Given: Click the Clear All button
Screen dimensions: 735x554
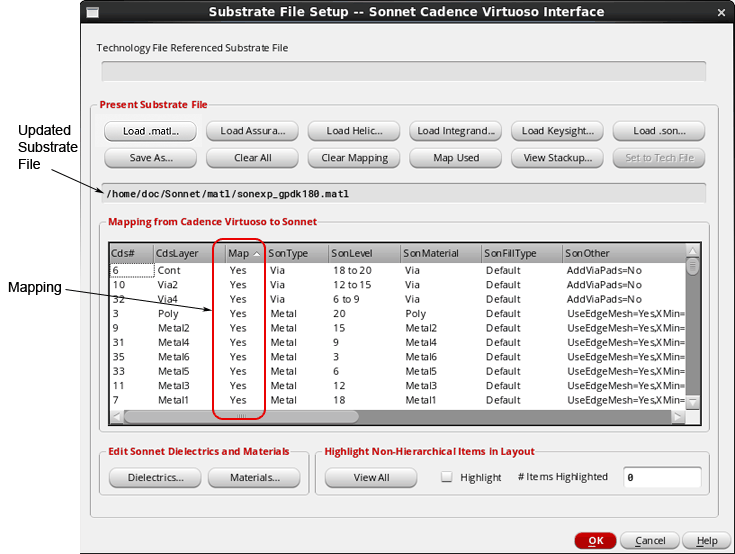Looking at the screenshot, I should click(x=252, y=158).
